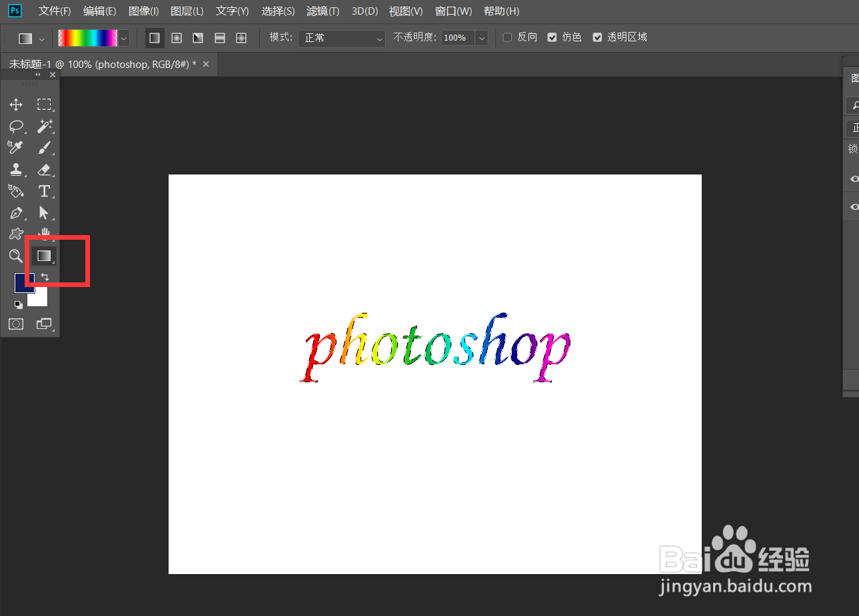Viewport: 859px width, 616px height.
Task: Enable the 反向 reverse checkbox
Action: pos(507,37)
